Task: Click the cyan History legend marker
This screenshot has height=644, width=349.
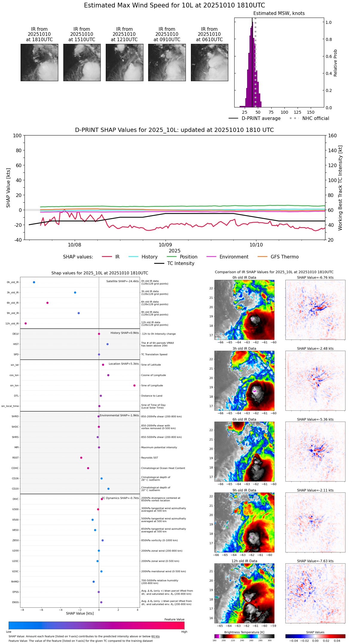Action: click(x=133, y=257)
